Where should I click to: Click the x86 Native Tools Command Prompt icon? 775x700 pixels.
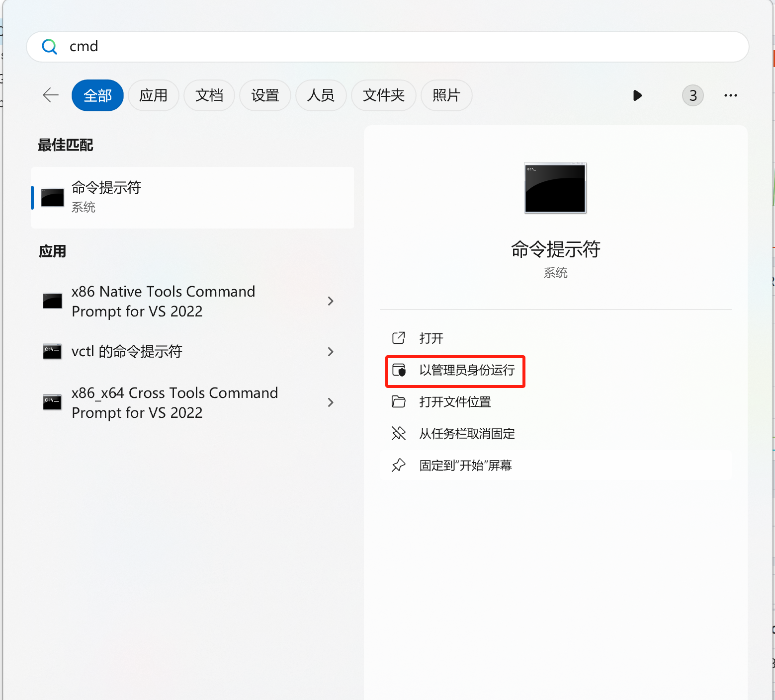pos(52,301)
